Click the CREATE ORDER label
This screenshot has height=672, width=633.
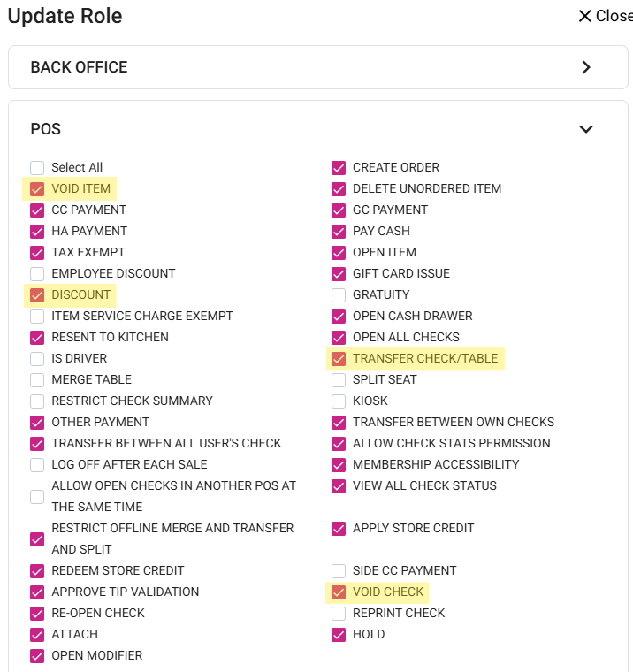[395, 167]
